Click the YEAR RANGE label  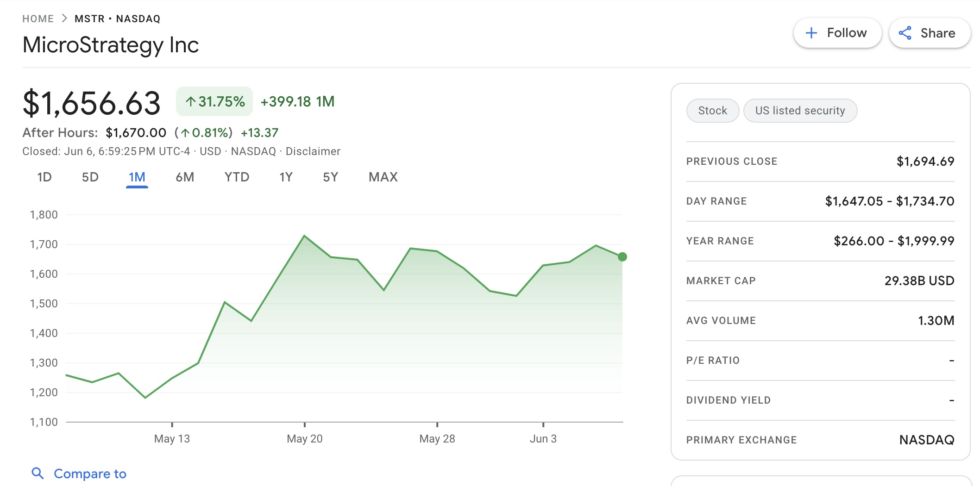720,241
